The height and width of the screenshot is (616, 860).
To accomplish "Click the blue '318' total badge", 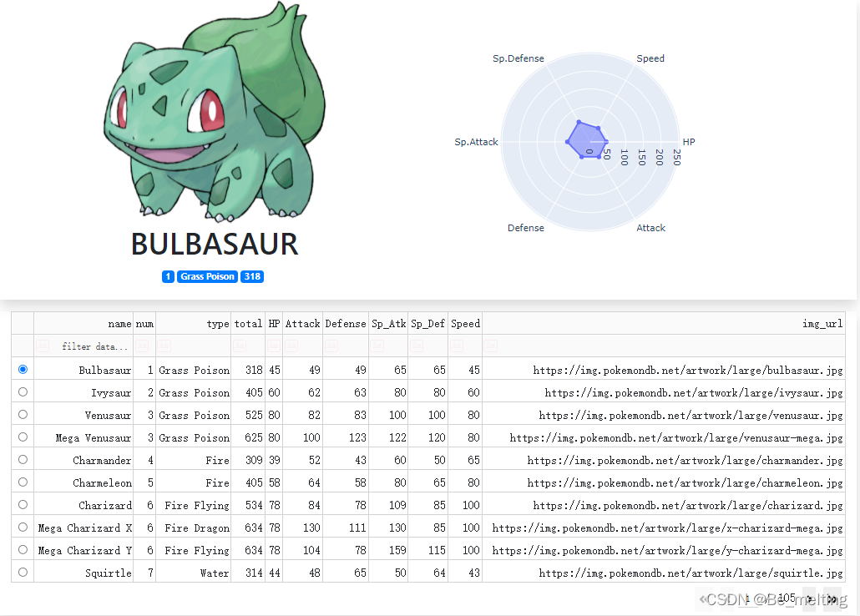I will tap(252, 276).
